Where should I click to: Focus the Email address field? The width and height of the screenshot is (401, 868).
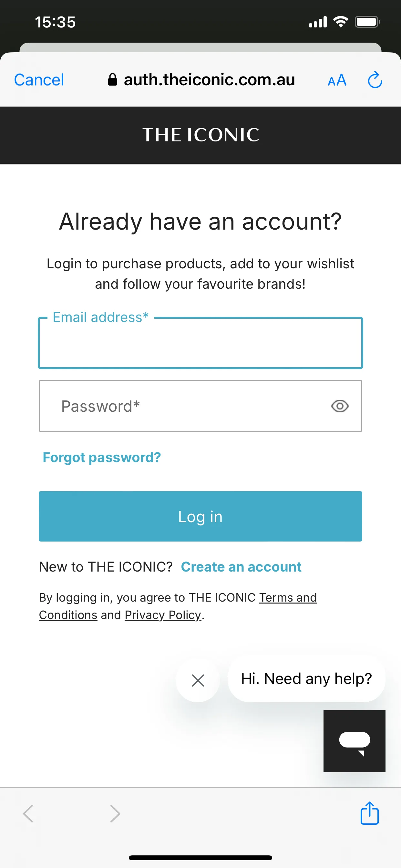click(x=200, y=343)
